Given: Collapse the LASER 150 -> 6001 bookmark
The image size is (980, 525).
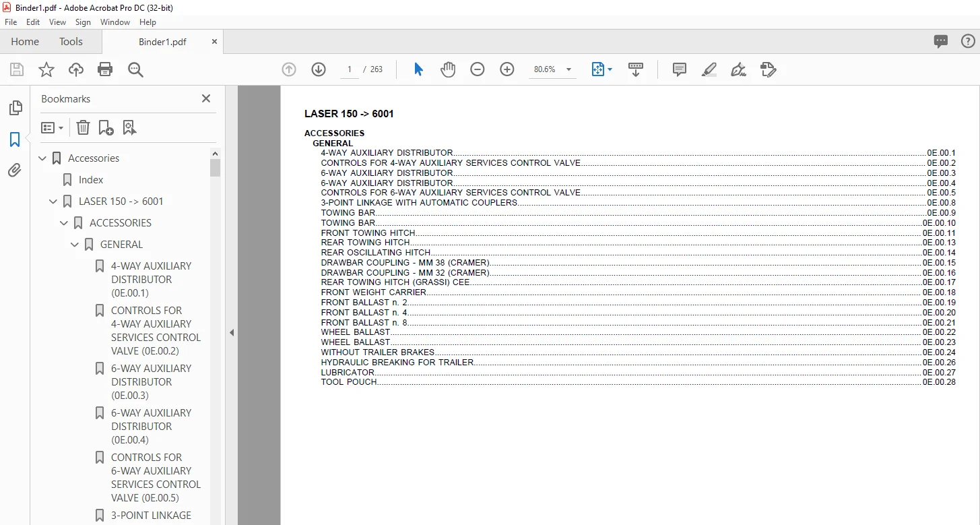Looking at the screenshot, I should point(54,202).
